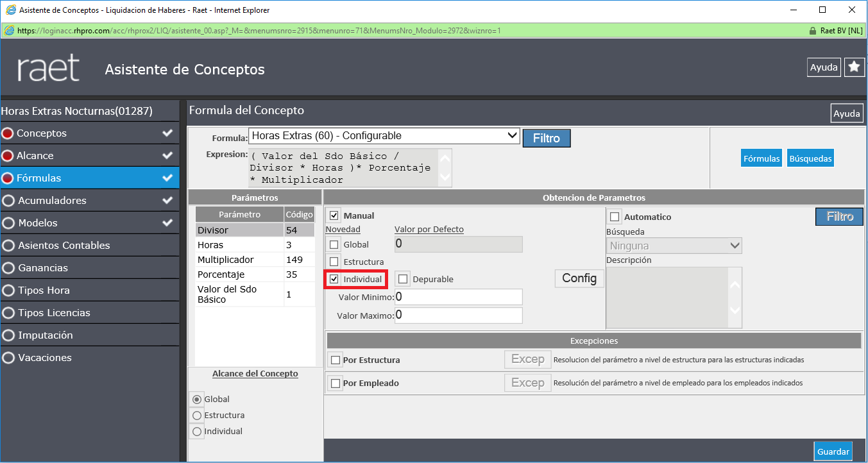Screen dimensions: 868x463
Task: Click the checkmark beside Acumuladores
Action: tap(167, 201)
